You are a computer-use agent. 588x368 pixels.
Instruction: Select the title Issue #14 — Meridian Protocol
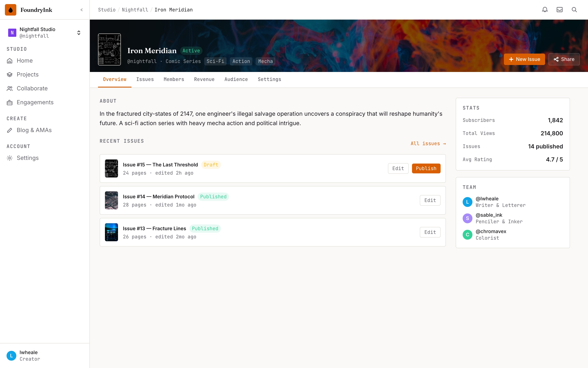click(159, 197)
